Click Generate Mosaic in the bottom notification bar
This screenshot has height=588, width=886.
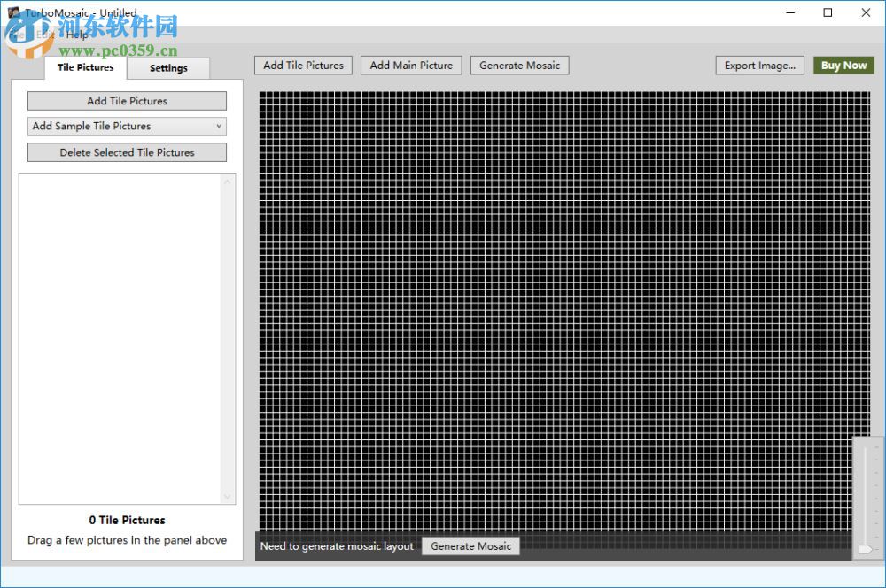(x=470, y=546)
